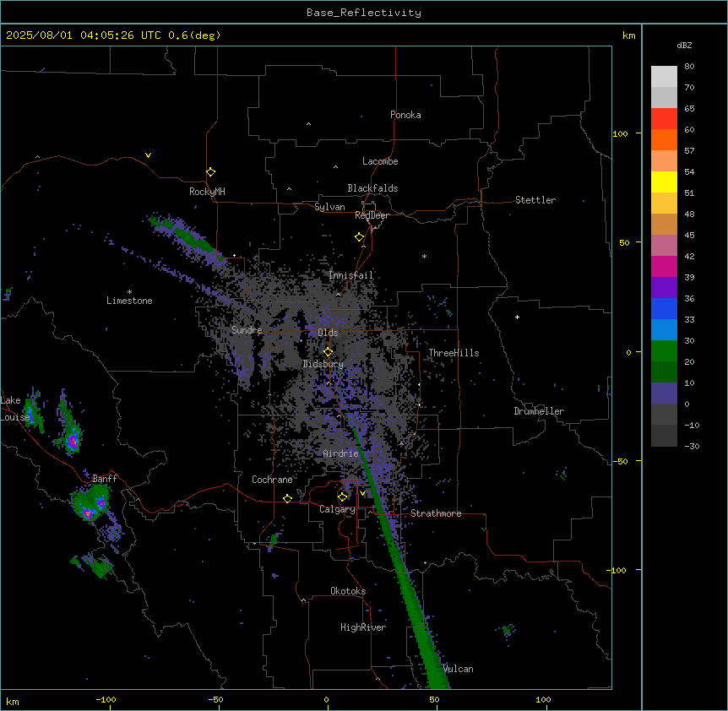Click the right axis tick label -50
This screenshot has width=728, height=711.
[620, 461]
